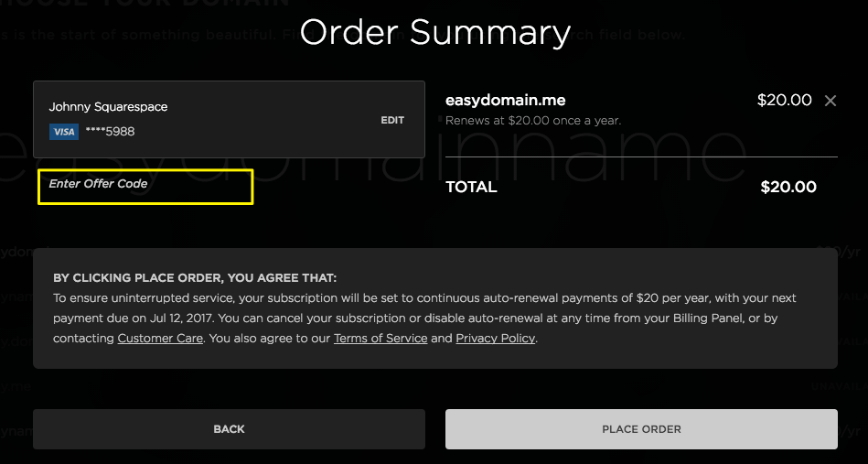Click EDIT to change payment method

[x=392, y=120]
